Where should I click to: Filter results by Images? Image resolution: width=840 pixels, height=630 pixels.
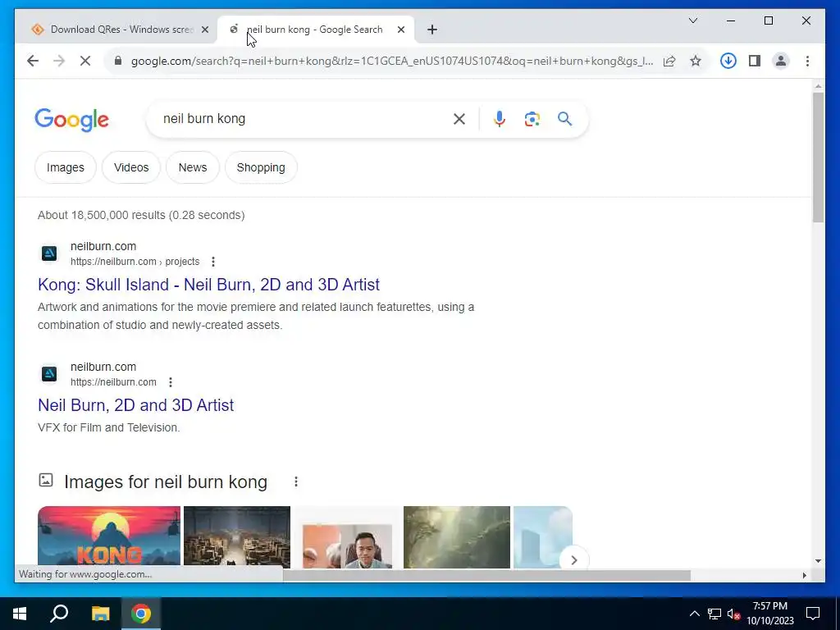(66, 167)
